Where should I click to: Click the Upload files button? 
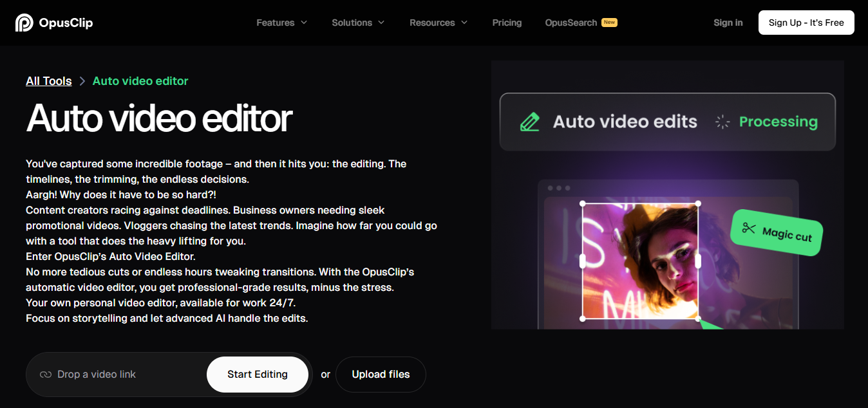point(380,374)
